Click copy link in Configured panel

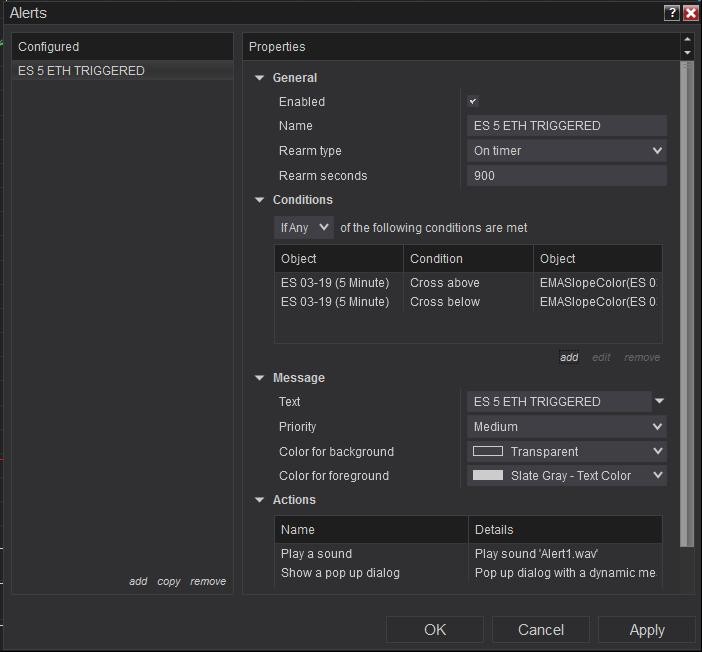click(x=169, y=581)
